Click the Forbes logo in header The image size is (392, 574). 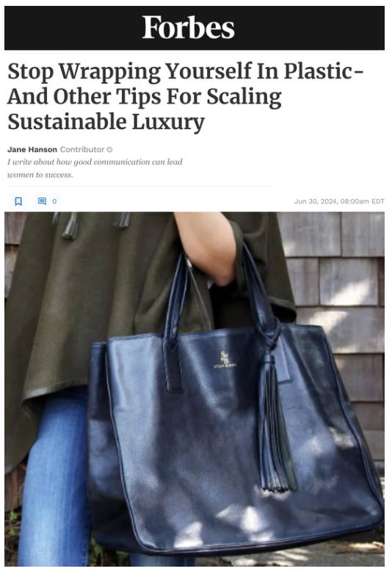[x=188, y=27]
